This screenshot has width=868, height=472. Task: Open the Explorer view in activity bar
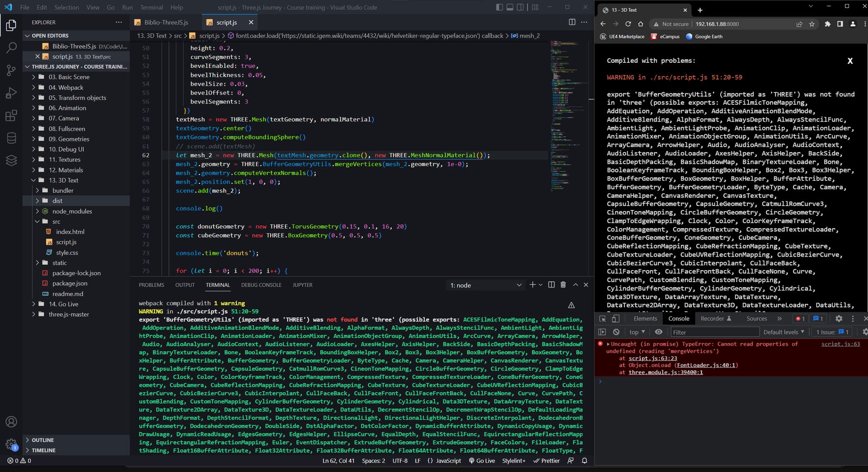tap(11, 25)
